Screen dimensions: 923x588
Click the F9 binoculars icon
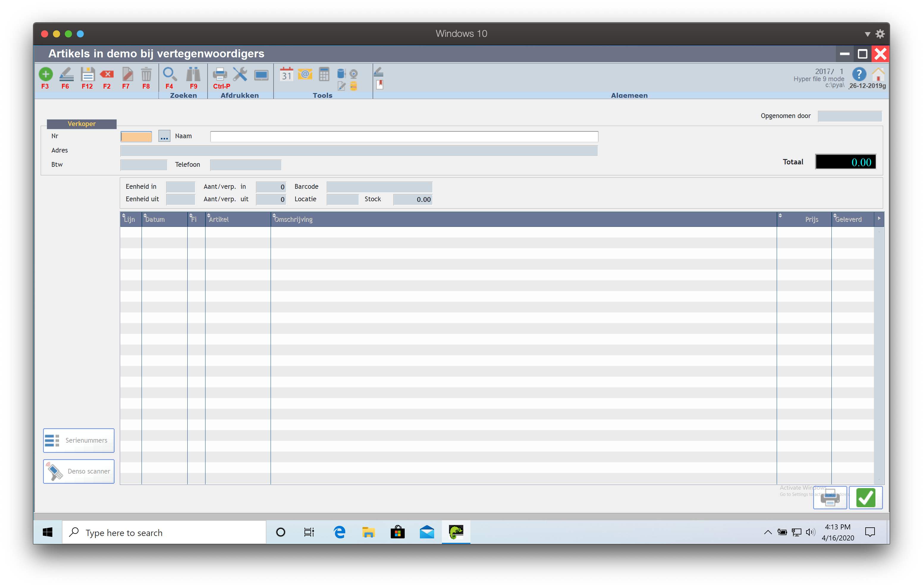click(x=193, y=74)
